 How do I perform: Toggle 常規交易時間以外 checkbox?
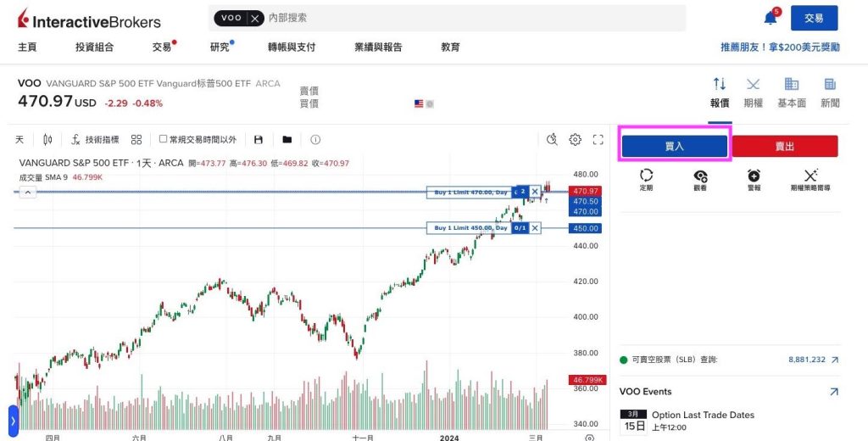(x=164, y=140)
